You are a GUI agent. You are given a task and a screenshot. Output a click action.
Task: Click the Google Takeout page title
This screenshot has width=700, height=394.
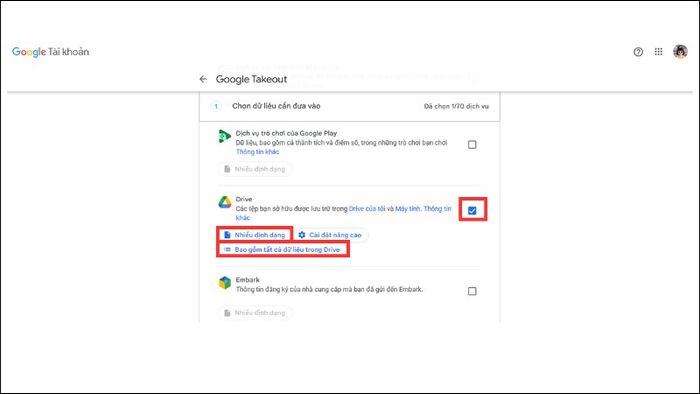tap(251, 79)
